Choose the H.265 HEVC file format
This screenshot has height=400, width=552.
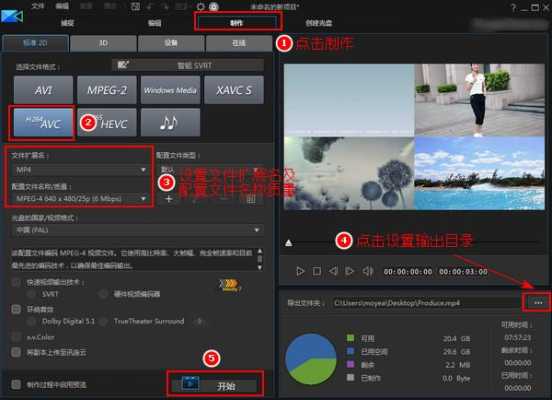[107, 123]
